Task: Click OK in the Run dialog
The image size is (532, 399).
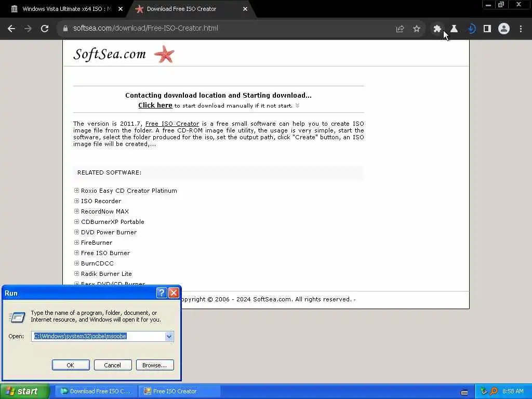Action: coord(71,365)
